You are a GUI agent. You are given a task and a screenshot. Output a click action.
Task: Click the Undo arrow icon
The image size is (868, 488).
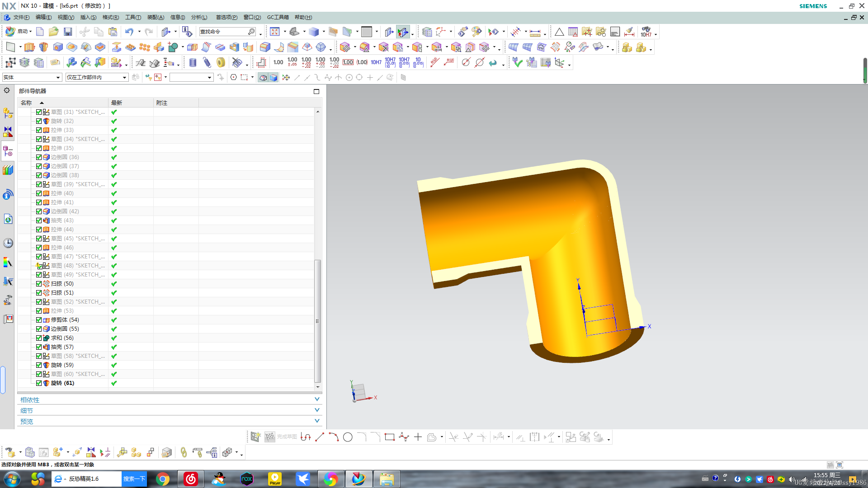tap(129, 32)
